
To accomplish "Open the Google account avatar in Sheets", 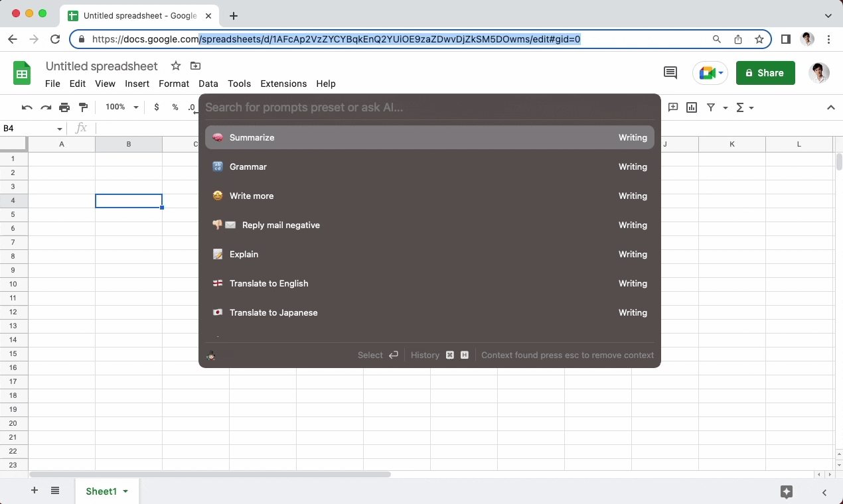I will tap(819, 73).
